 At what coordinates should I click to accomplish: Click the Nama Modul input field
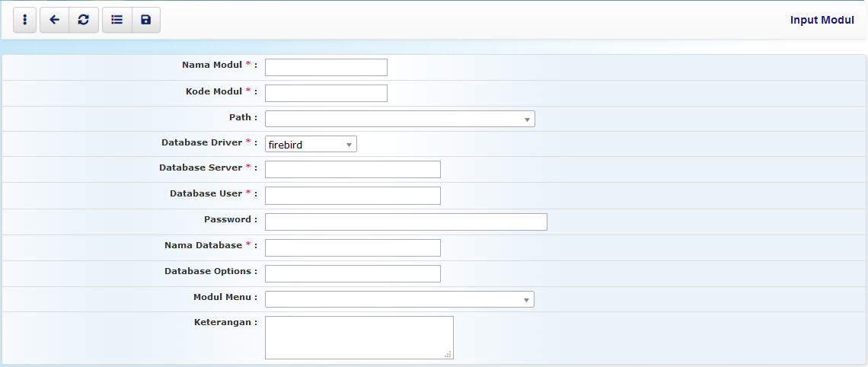pos(326,67)
